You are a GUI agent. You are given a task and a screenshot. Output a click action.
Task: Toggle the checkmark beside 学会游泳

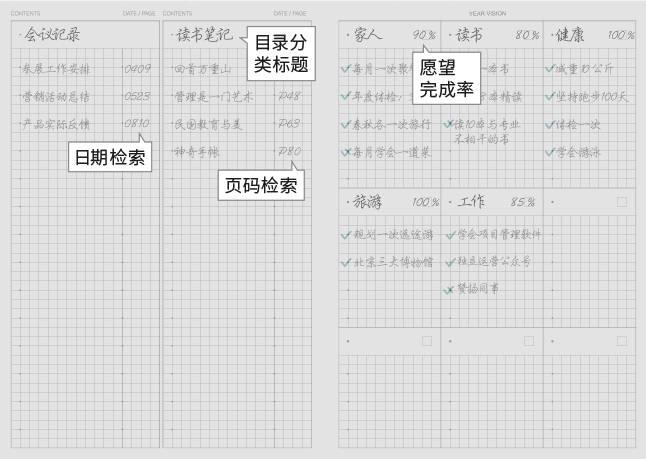point(550,152)
